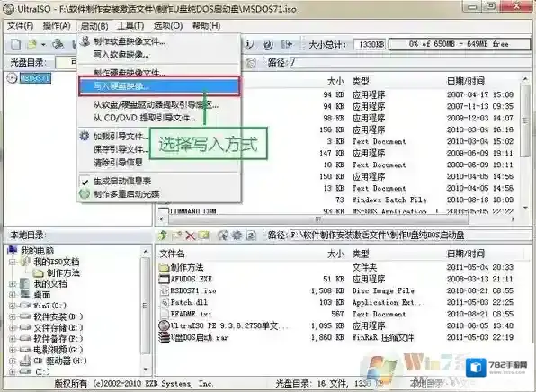This screenshot has height=392, width=536.
Task: Click upper 类型 column header
Action: tap(361, 81)
